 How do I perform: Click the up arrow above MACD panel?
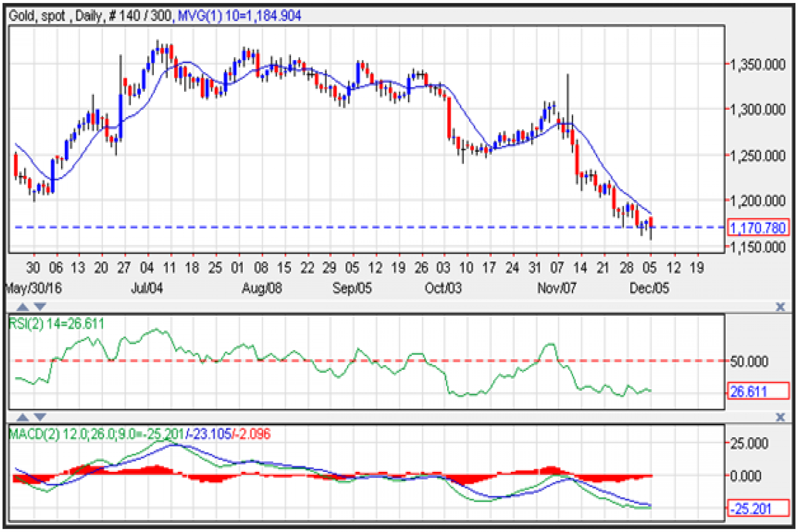[22, 417]
